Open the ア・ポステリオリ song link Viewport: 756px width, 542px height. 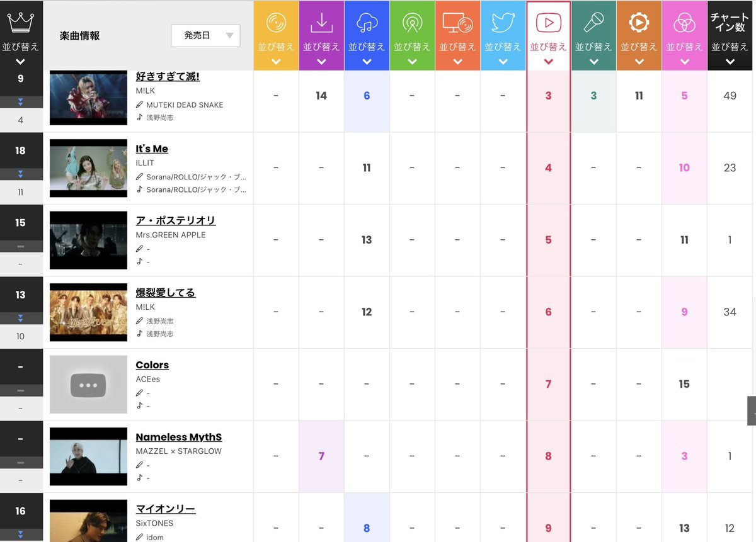(176, 220)
